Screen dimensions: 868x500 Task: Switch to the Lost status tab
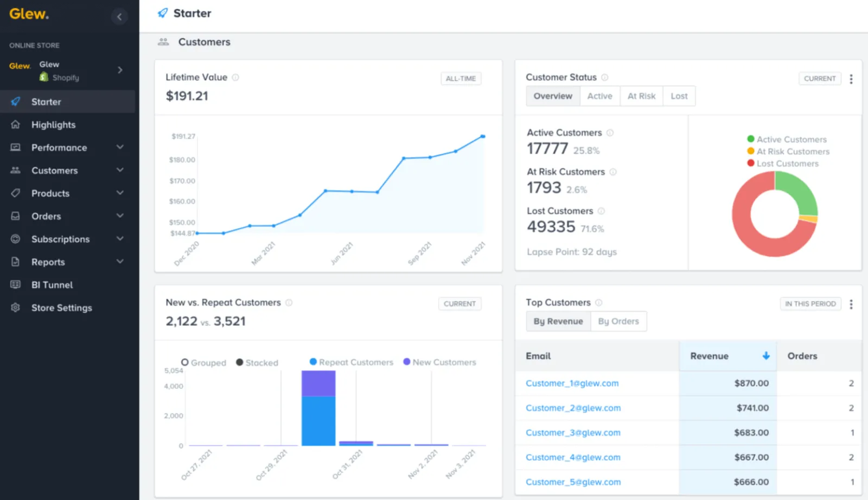679,96
